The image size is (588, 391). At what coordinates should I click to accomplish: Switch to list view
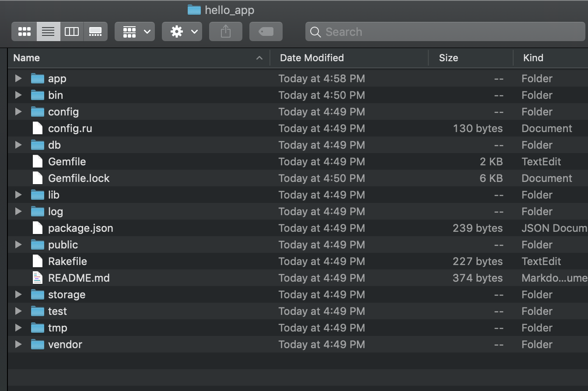click(x=48, y=31)
